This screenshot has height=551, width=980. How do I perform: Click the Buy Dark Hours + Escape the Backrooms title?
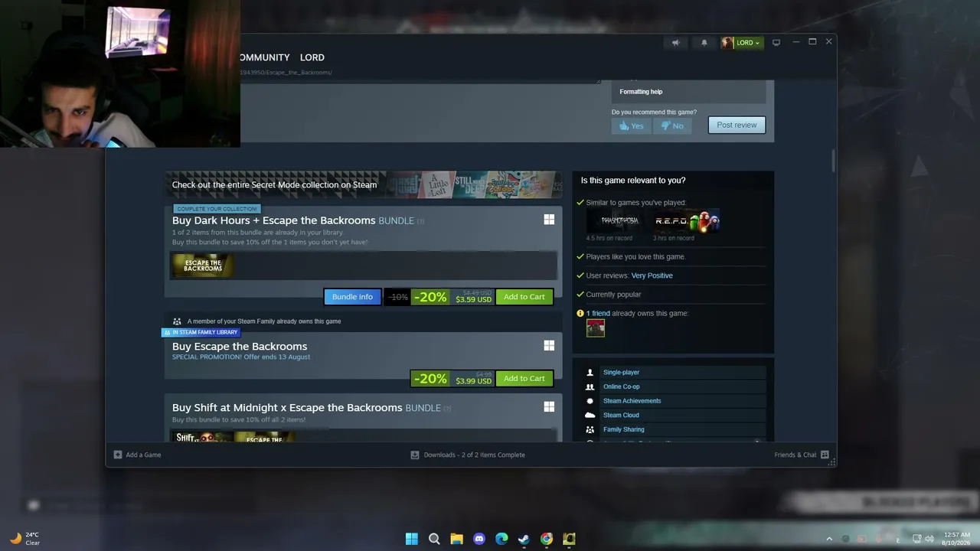[274, 220]
